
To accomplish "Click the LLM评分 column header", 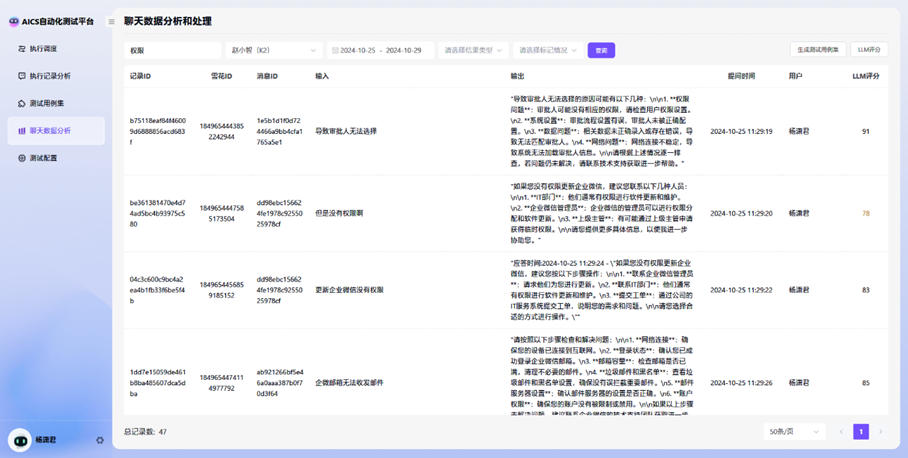I will [866, 76].
